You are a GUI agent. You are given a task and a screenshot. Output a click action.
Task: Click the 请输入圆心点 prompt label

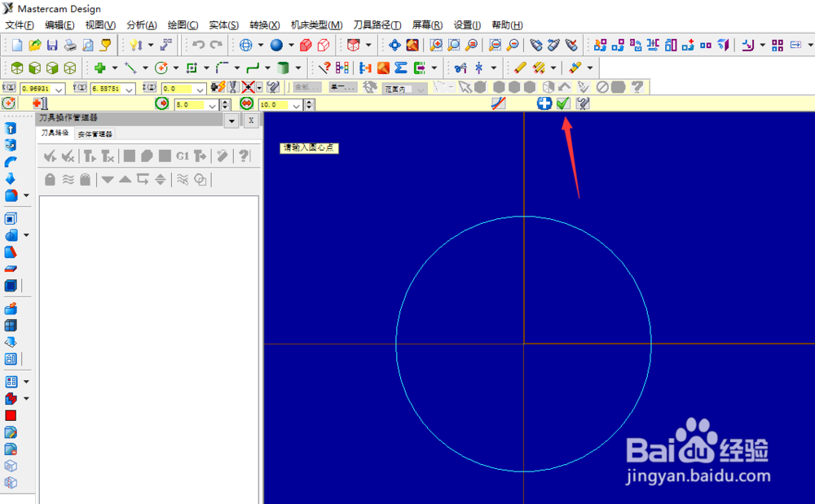click(309, 148)
